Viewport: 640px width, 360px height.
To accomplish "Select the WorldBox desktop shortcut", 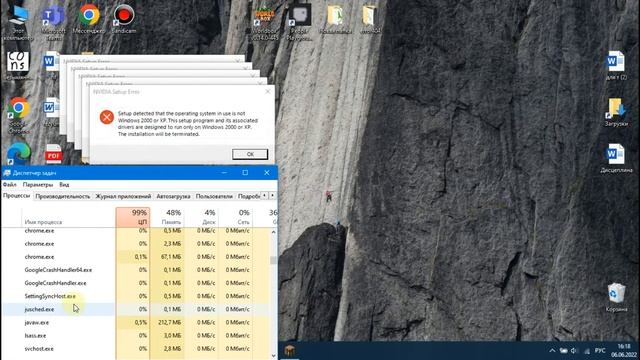I will click(x=265, y=21).
